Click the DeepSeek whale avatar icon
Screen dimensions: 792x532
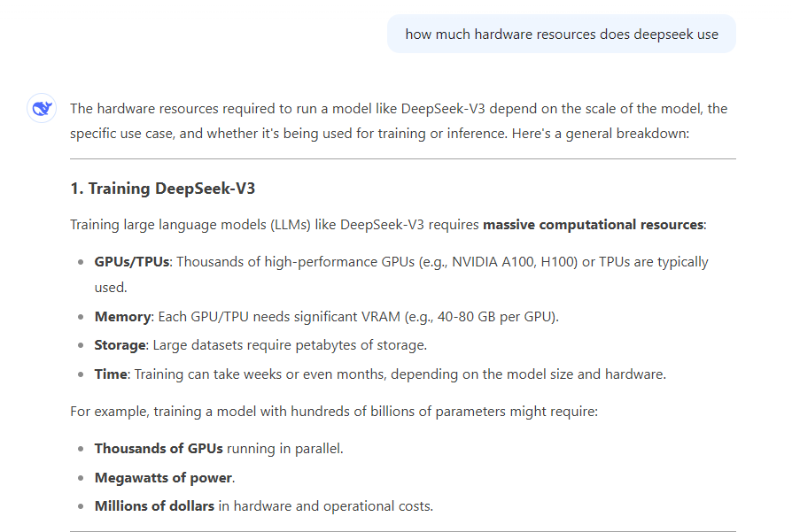(x=42, y=108)
